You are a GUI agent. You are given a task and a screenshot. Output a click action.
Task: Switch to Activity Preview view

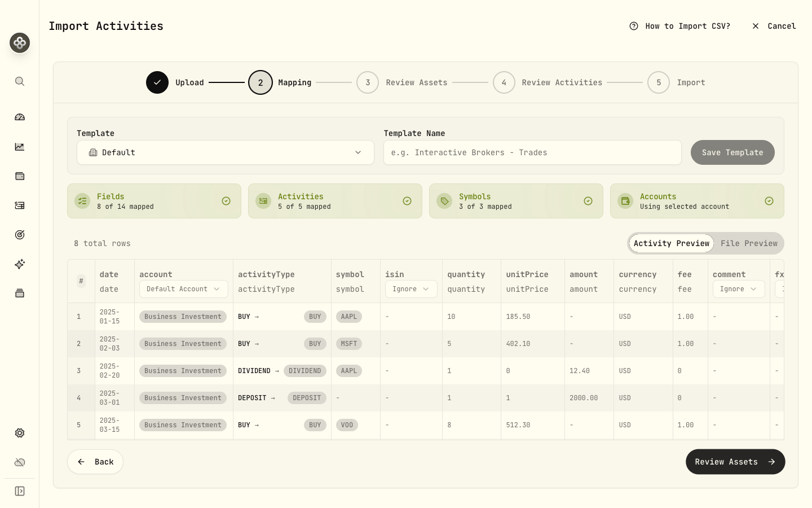pyautogui.click(x=672, y=243)
